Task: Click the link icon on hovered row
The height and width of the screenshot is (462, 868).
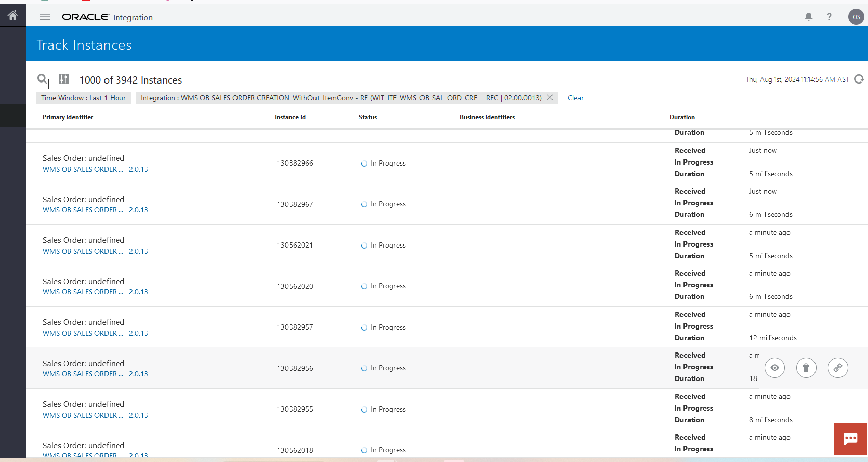Action: click(837, 368)
